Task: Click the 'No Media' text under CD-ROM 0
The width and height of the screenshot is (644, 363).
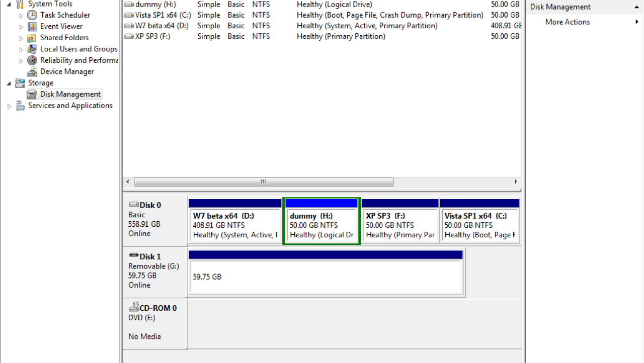Action: [144, 336]
